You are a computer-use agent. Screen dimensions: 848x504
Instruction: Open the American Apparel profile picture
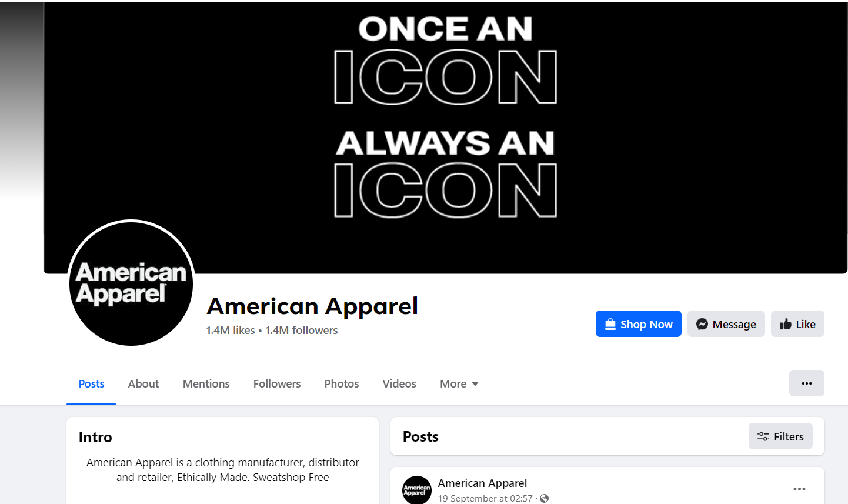[x=131, y=283]
